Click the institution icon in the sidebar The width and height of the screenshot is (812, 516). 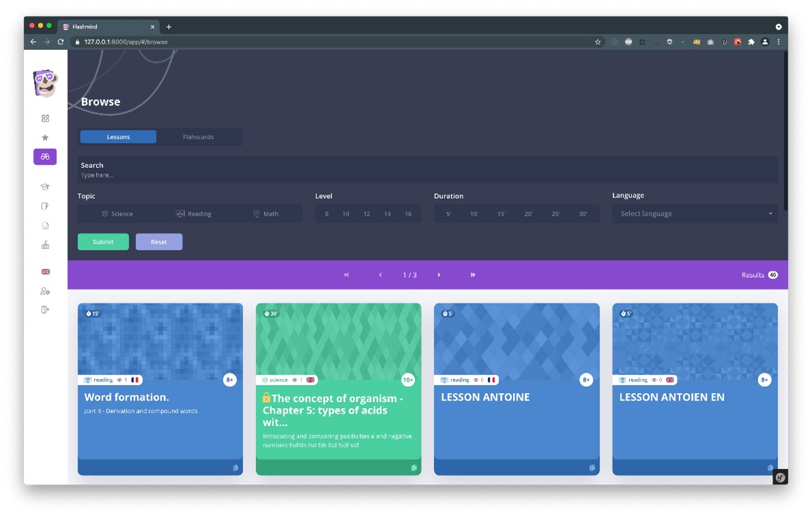(45, 245)
